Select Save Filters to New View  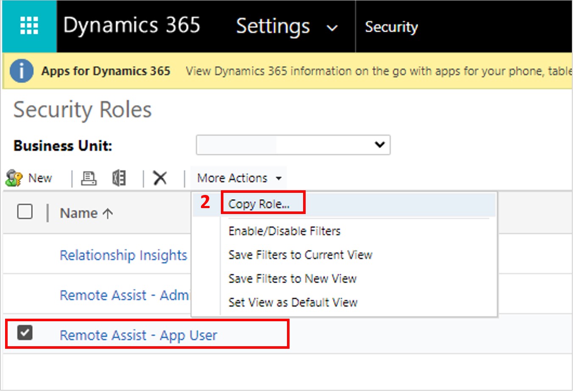[x=293, y=278]
